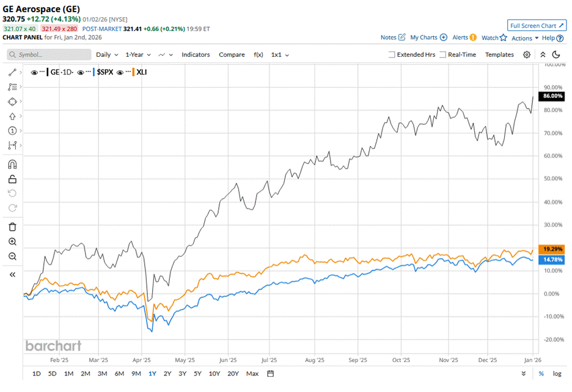Switch to percent scale button
Screen dimensions: 572x392
pyautogui.click(x=541, y=374)
